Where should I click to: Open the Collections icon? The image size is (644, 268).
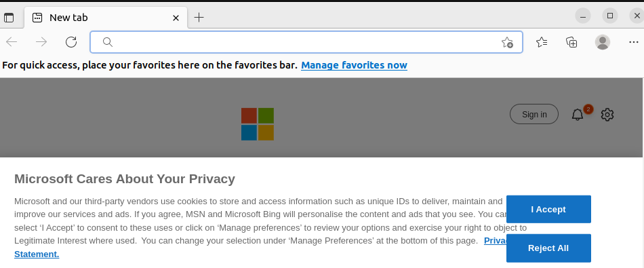point(571,42)
